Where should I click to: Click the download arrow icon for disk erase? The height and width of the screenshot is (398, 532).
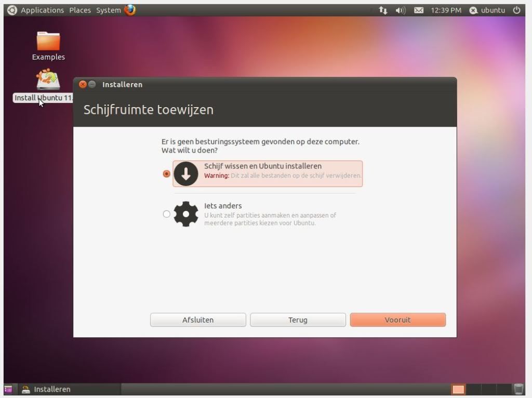click(186, 174)
